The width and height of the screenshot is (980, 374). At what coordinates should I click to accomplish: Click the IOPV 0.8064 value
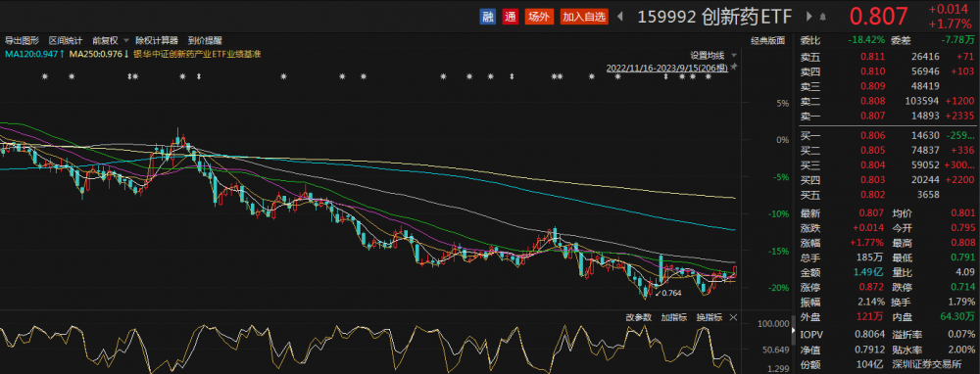coord(870,335)
